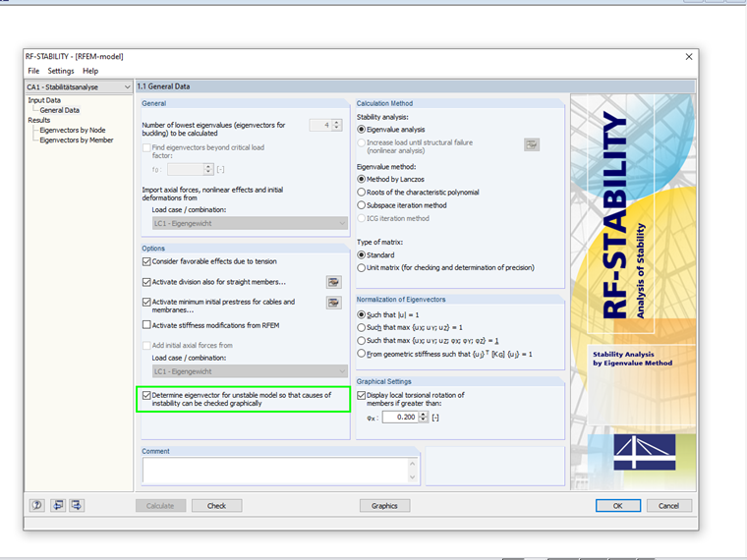Click the Cancel button
747x560 pixels.
(x=668, y=506)
